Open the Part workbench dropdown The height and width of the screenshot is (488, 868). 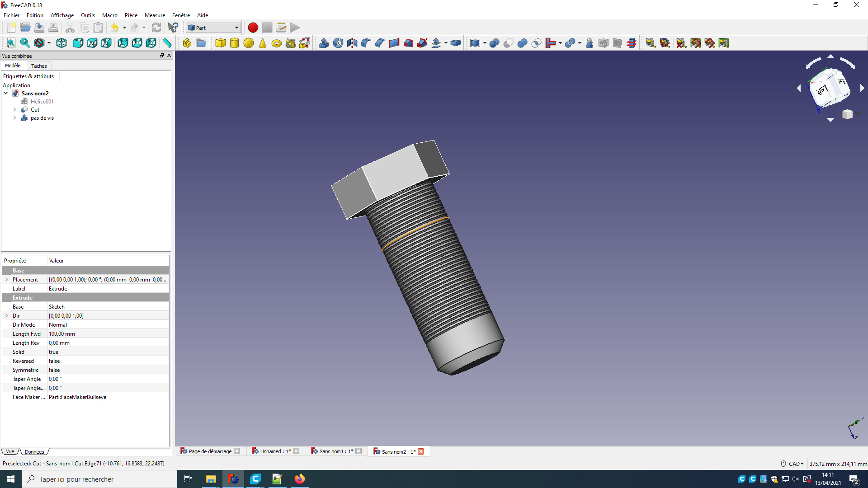(213, 28)
